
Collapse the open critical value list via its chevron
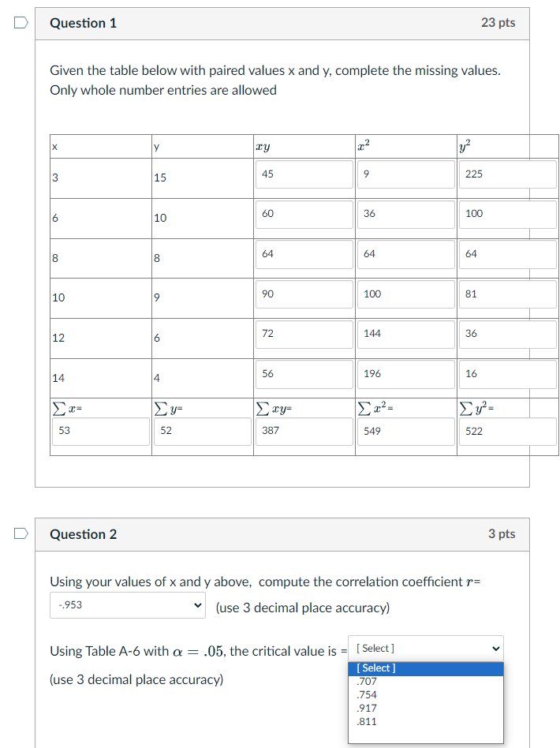point(494,648)
